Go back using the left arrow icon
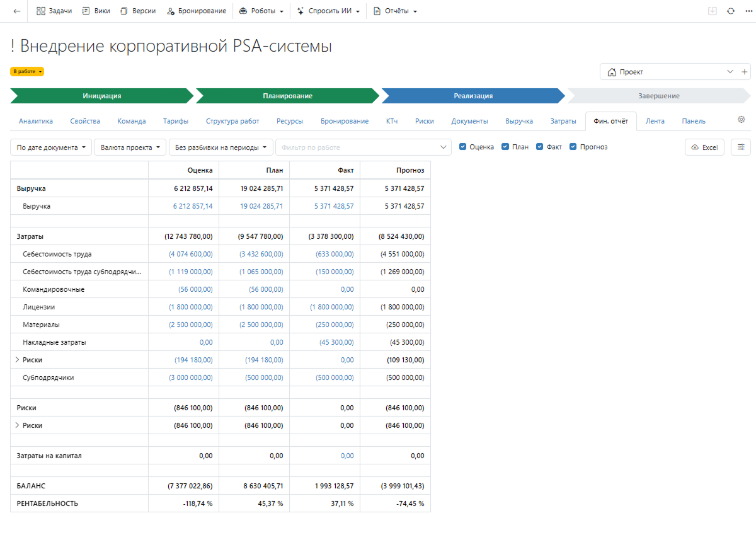 [17, 11]
